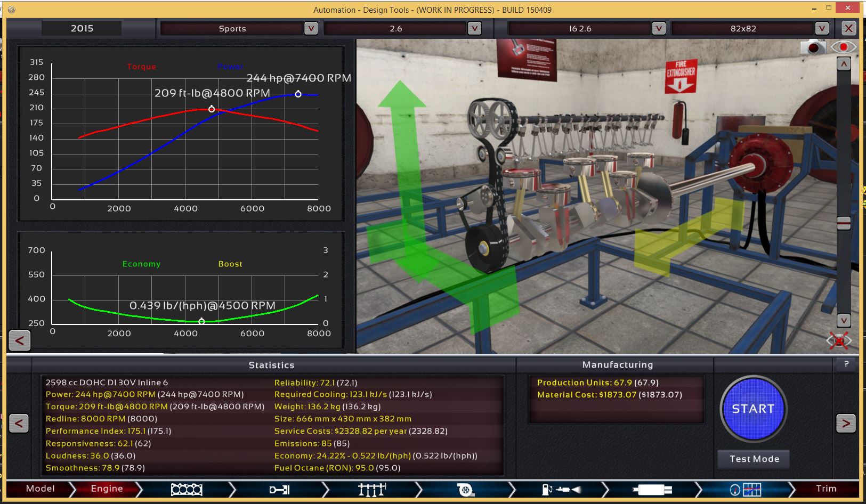This screenshot has width=866, height=504.
Task: Click the Loudness: 36.0 statistic
Action: (x=91, y=456)
